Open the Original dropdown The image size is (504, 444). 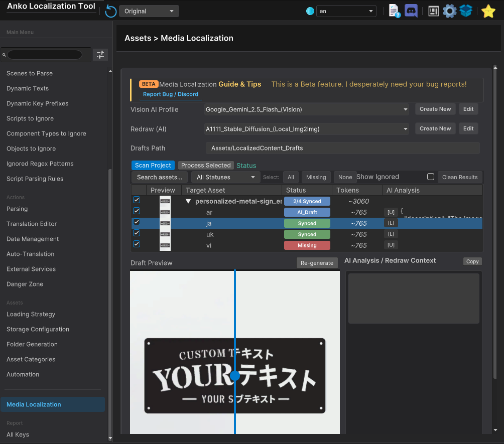pos(149,11)
